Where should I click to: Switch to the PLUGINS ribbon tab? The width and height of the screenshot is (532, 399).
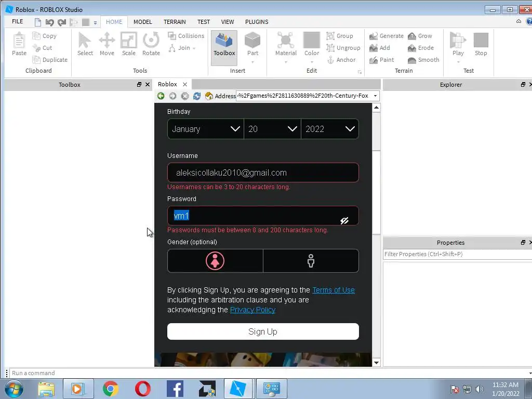[x=257, y=22]
